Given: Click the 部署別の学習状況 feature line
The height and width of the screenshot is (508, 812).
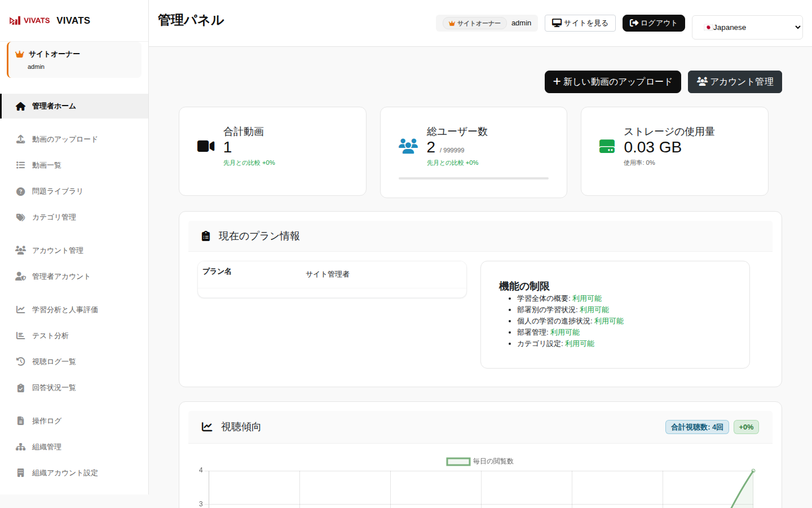Looking at the screenshot, I should (563, 310).
